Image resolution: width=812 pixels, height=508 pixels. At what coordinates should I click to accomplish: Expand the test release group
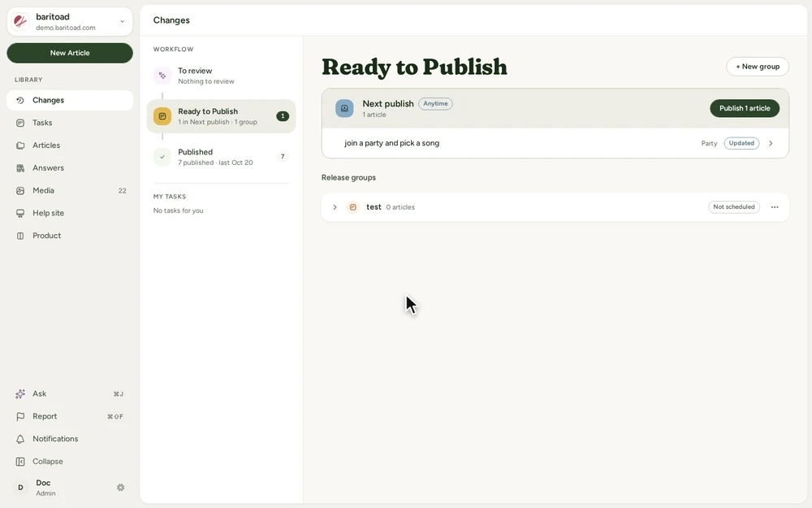[x=335, y=207]
